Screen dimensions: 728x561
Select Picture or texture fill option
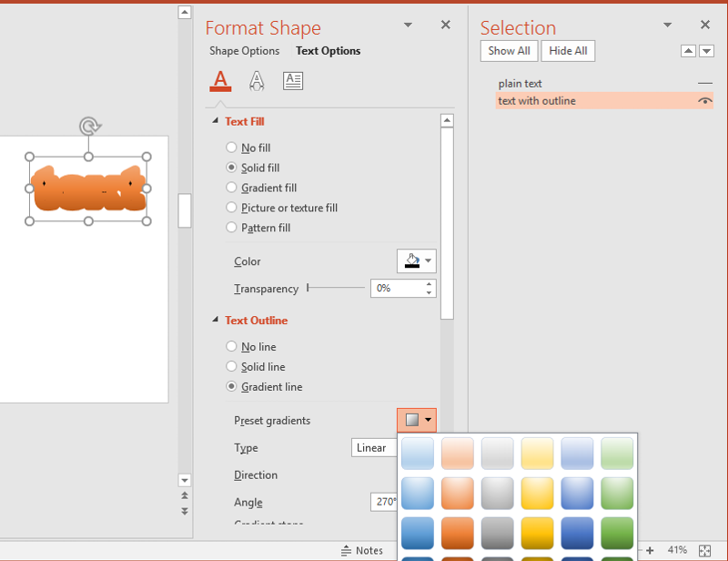click(x=231, y=208)
